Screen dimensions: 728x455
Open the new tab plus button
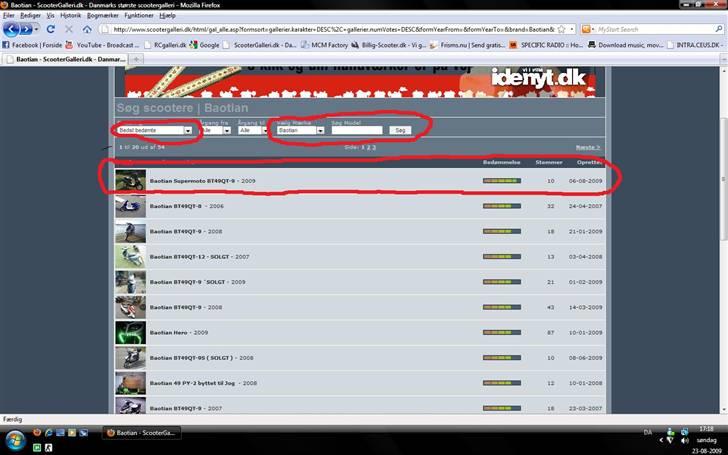click(136, 59)
